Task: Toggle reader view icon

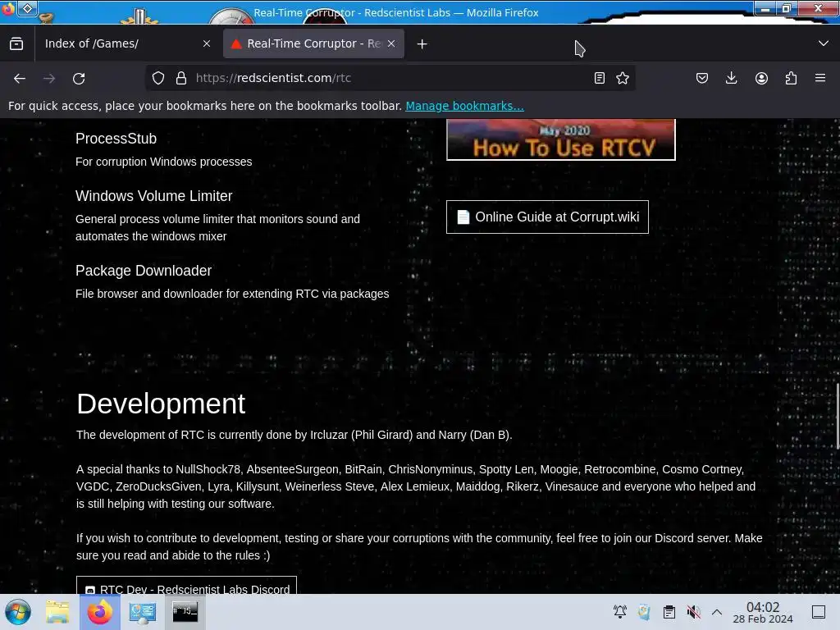Action: tap(600, 78)
